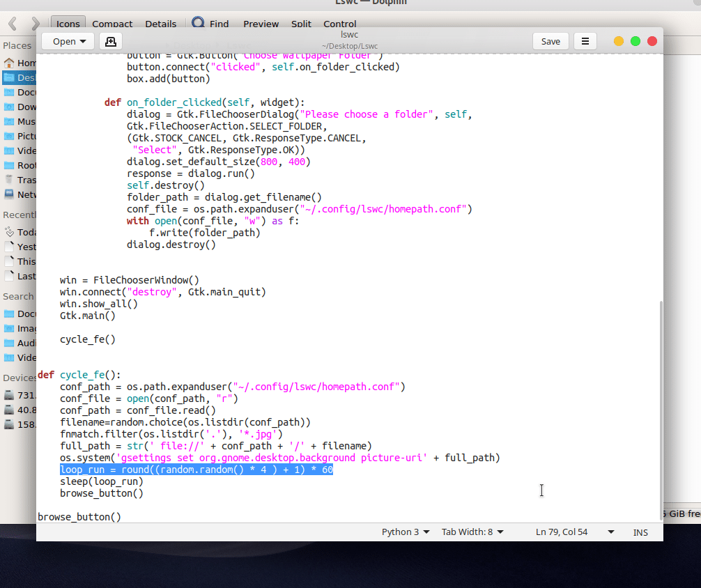Viewport: 701px width, 588px height.
Task: Go forward in Dolphin navigation
Action: (36, 24)
